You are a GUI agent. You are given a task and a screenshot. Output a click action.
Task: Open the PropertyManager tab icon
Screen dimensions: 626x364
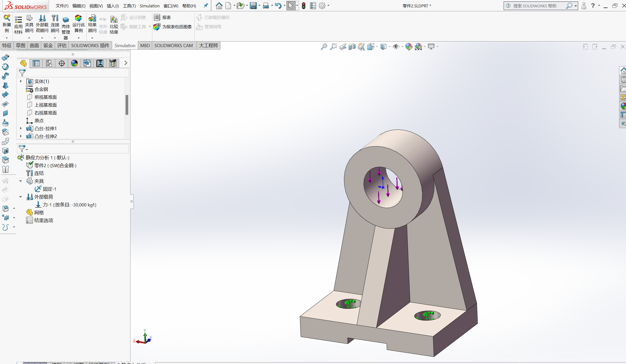[36, 63]
